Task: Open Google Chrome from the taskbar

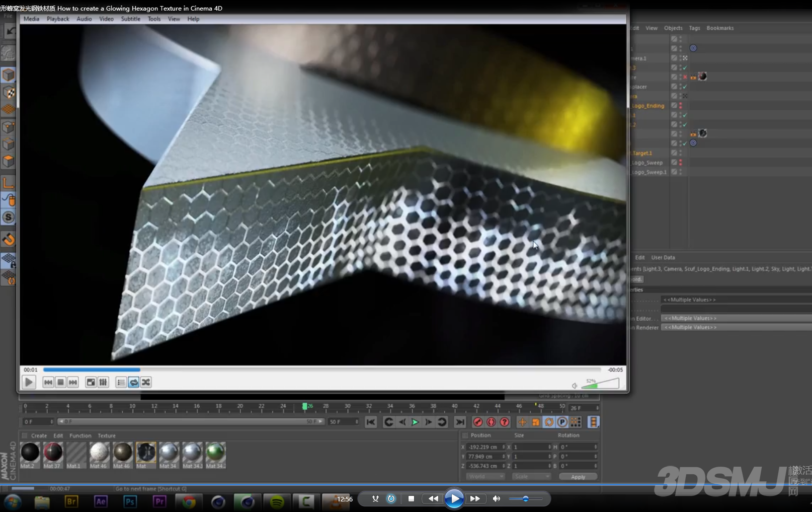Action: 189,501
